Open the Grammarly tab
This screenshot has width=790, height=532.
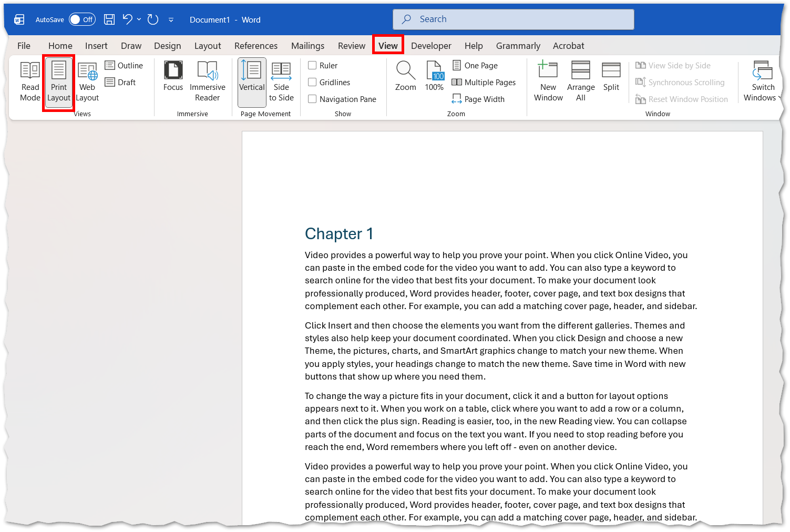tap(518, 46)
